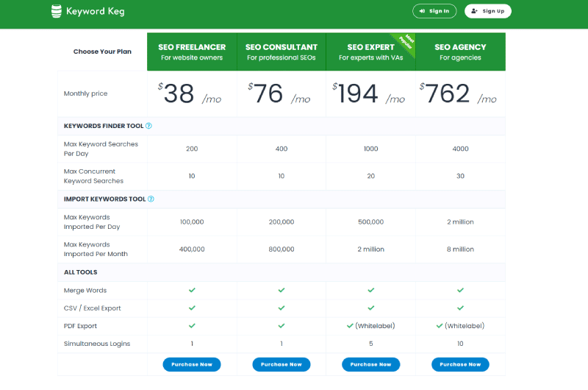588x390 pixels.
Task: Click the Merge Words checkmark under SEO Agency
Action: [461, 290]
